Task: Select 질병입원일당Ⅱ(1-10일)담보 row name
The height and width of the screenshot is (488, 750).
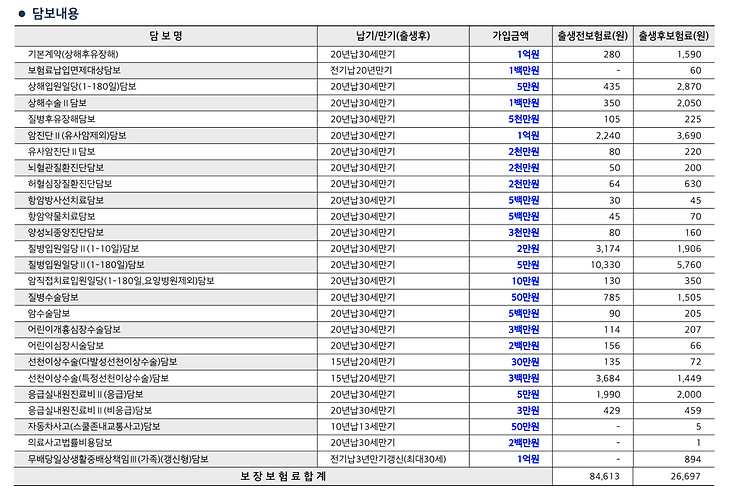Action: [83, 249]
